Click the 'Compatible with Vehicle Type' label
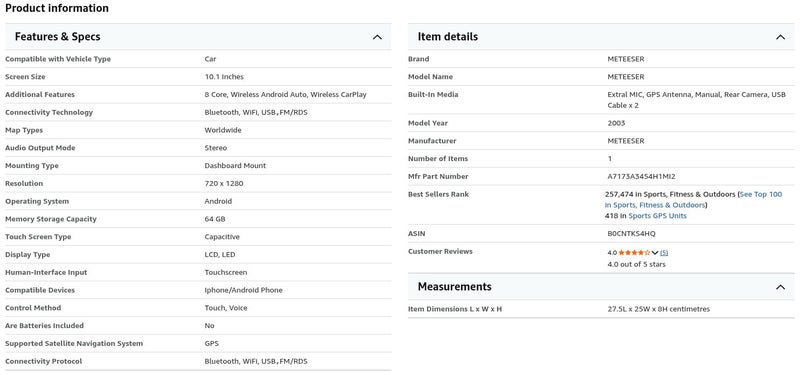The height and width of the screenshot is (375, 800). (x=58, y=59)
